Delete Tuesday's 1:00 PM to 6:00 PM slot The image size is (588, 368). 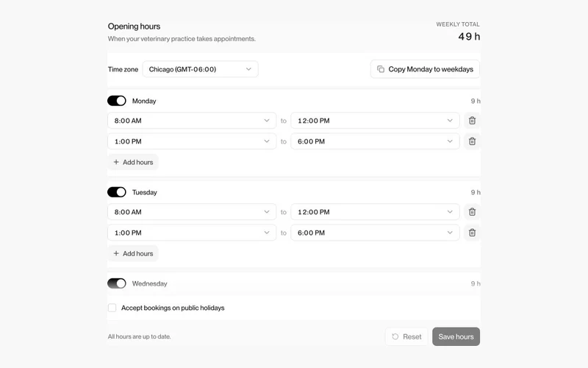(472, 233)
